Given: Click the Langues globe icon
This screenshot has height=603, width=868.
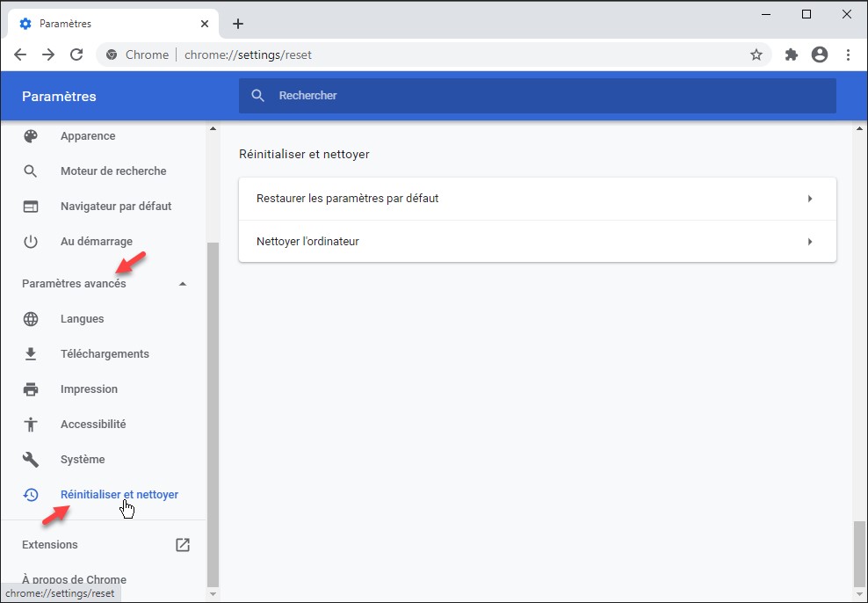Looking at the screenshot, I should pyautogui.click(x=31, y=319).
